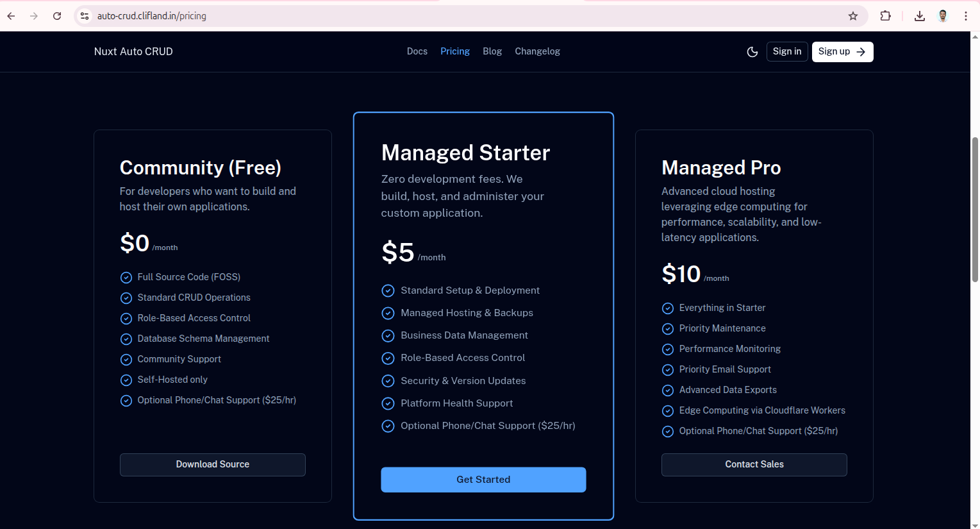Click the Chrome profile avatar
Viewport: 980px width, 529px height.
[942, 16]
